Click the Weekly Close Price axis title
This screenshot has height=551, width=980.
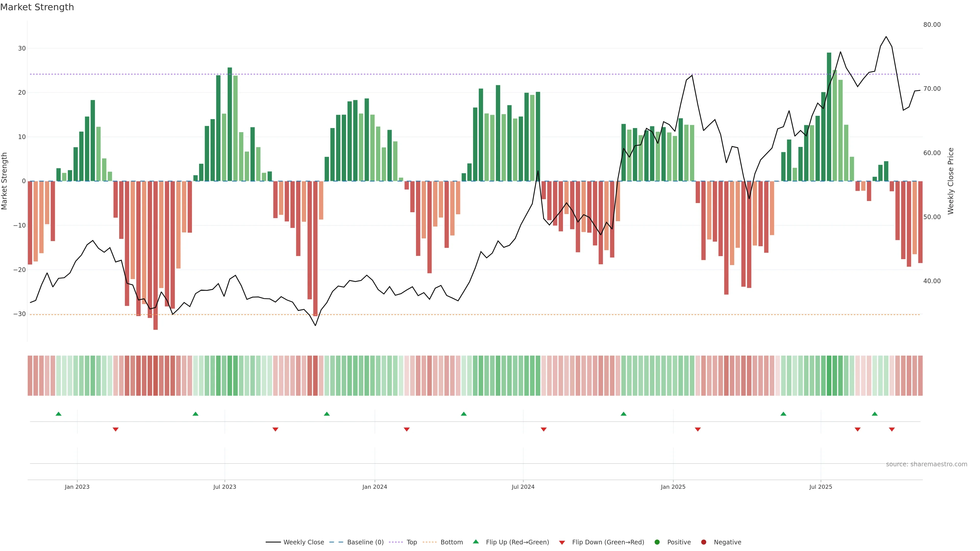(951, 181)
